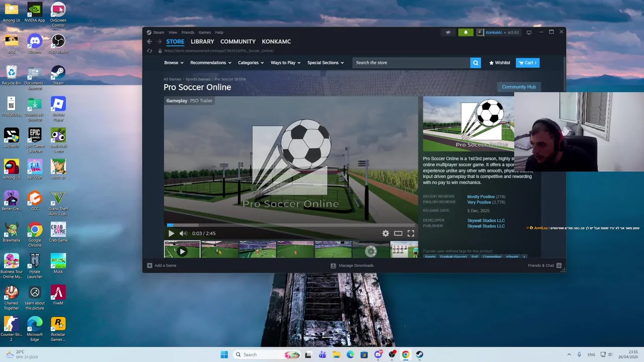Viewport: 644px width, 362px height.
Task: Open Steam from the taskbar
Action: [419, 354]
